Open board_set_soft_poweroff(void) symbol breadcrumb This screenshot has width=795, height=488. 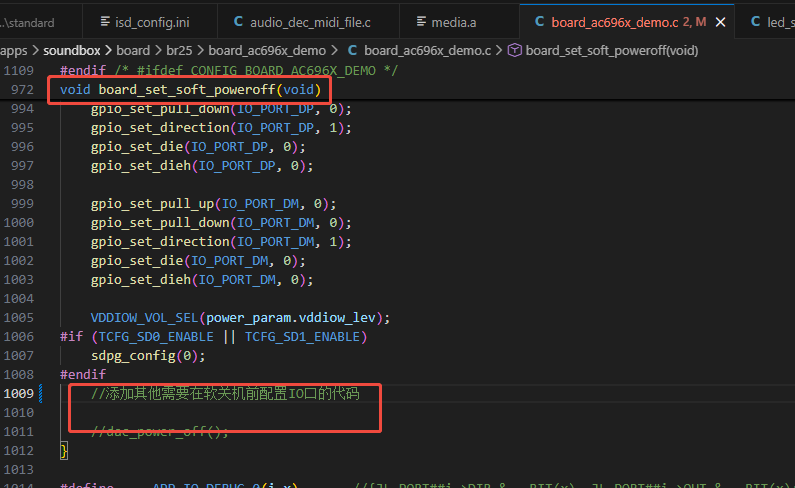tap(611, 51)
